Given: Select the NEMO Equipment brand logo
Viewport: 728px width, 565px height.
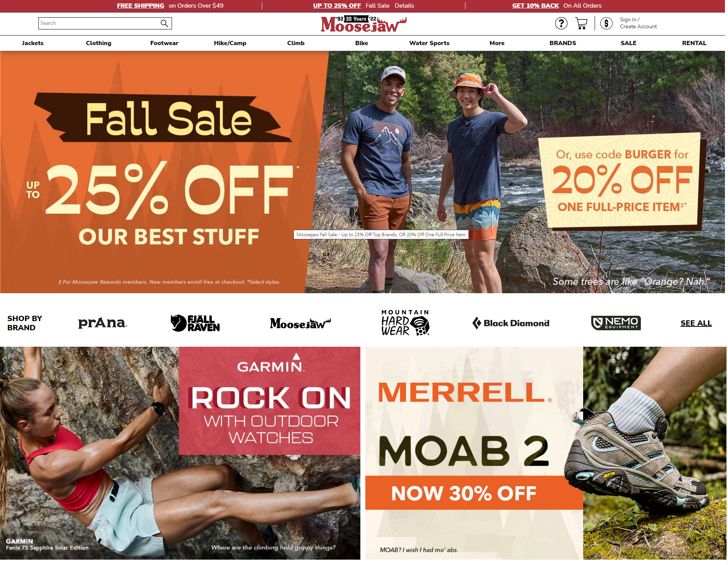Looking at the screenshot, I should (616, 323).
